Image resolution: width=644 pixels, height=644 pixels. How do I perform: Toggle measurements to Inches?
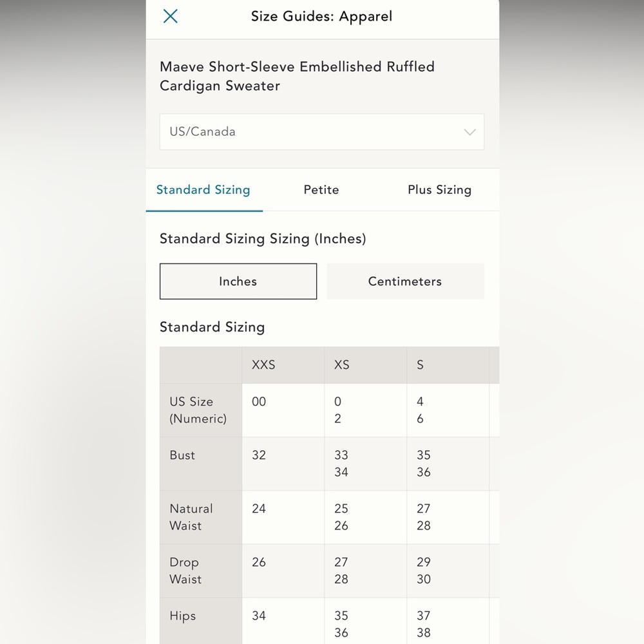[x=238, y=281]
